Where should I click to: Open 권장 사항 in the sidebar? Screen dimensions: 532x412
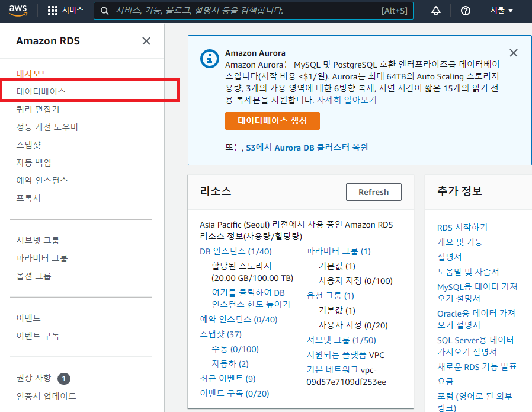(x=34, y=378)
